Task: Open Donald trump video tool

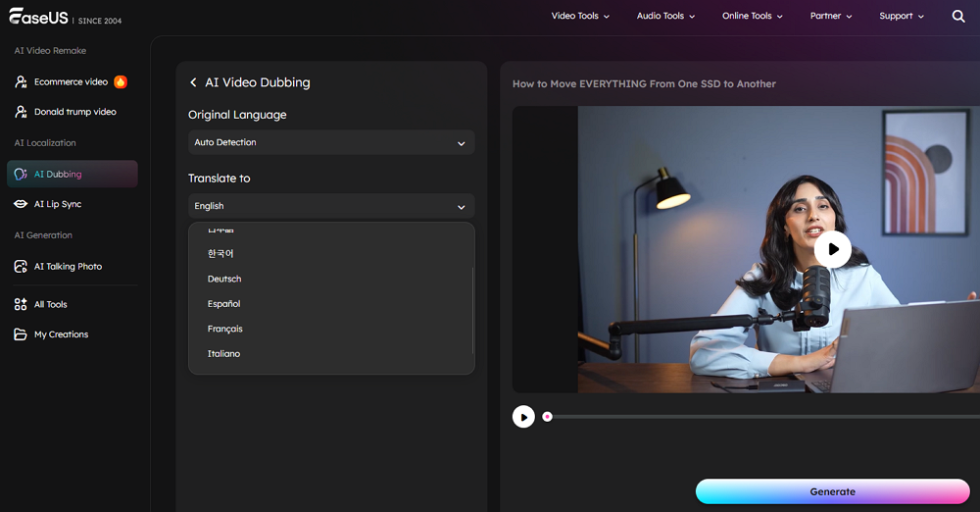Action: (x=74, y=112)
